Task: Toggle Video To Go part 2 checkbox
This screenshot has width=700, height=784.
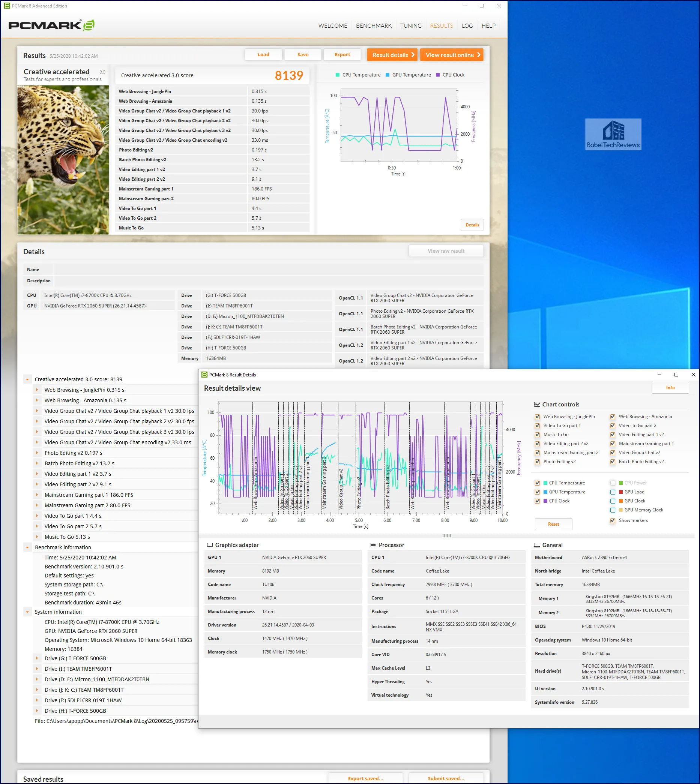Action: tap(613, 426)
